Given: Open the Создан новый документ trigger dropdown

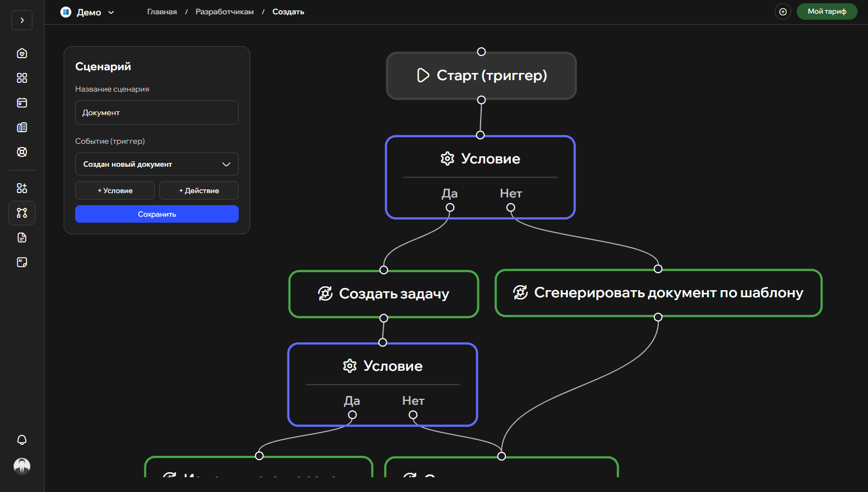Looking at the screenshot, I should (157, 164).
